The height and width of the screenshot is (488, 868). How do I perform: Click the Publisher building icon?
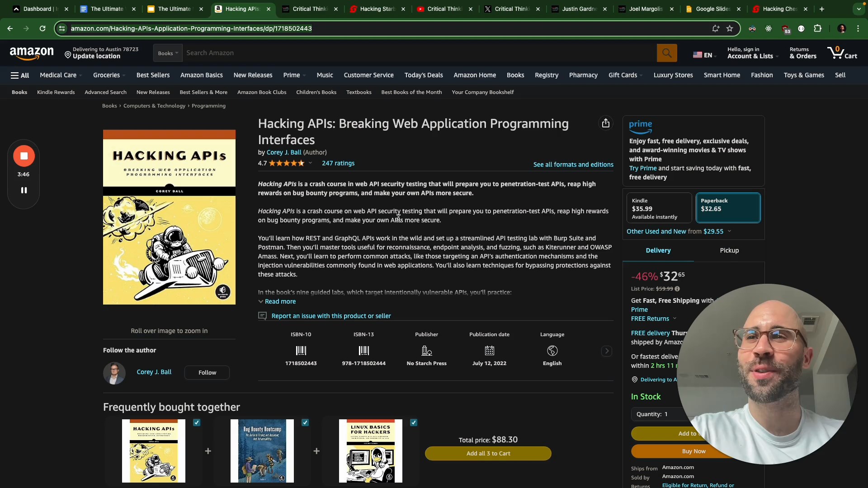(x=427, y=351)
